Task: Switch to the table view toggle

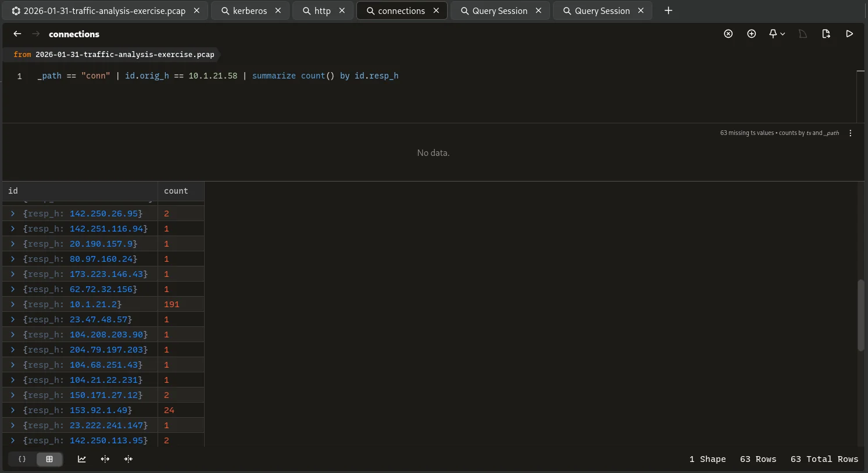Action: (x=49, y=459)
